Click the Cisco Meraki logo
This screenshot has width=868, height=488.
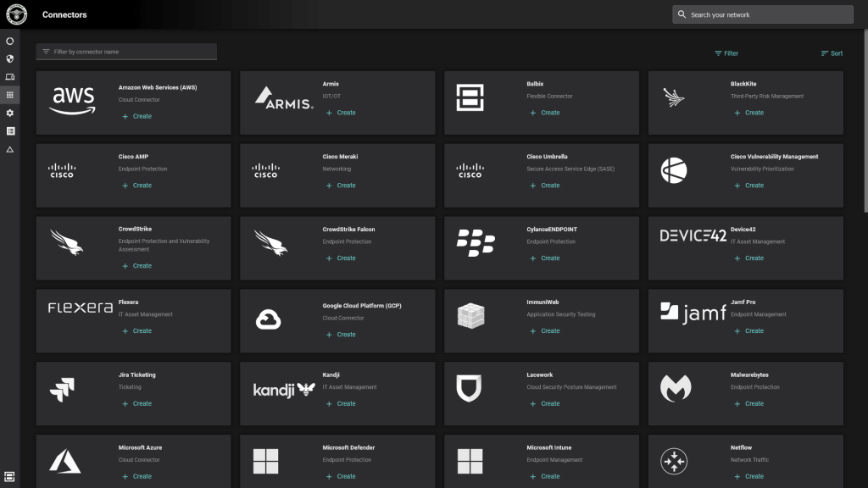(x=265, y=170)
